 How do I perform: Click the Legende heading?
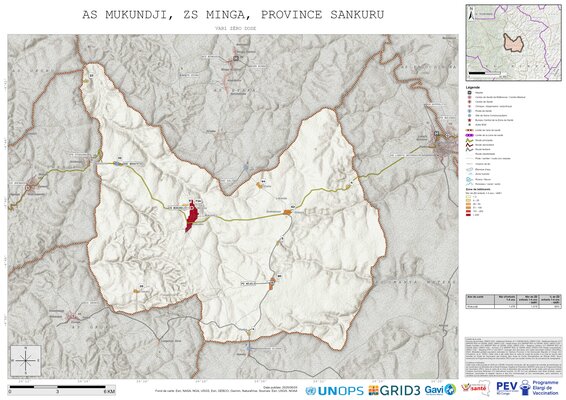coord(473,87)
